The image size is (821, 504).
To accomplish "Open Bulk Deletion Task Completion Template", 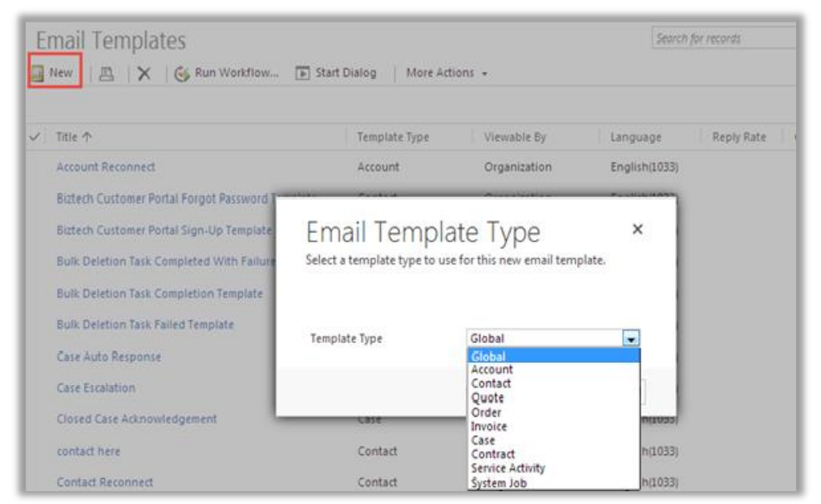I will coord(160,293).
